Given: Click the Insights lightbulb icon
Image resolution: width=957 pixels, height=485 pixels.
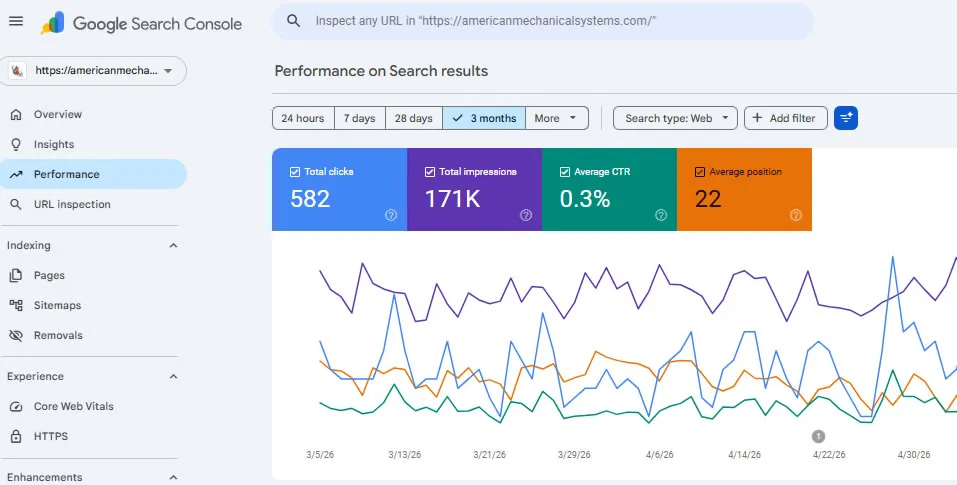Looking at the screenshot, I should point(16,144).
